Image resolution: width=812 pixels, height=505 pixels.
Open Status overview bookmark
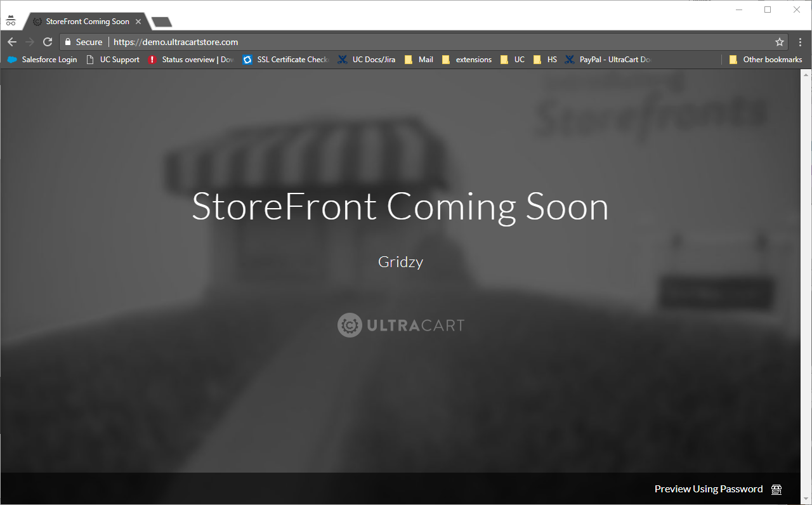[x=192, y=60]
